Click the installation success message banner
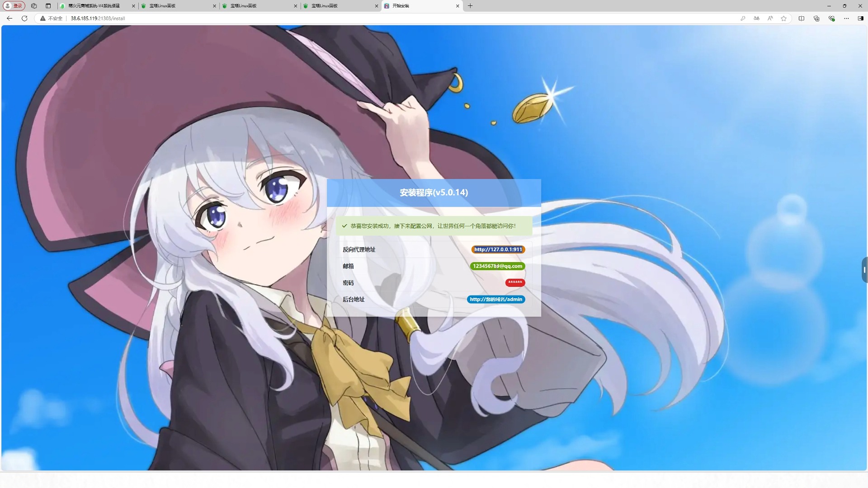This screenshot has width=868, height=488. click(434, 226)
